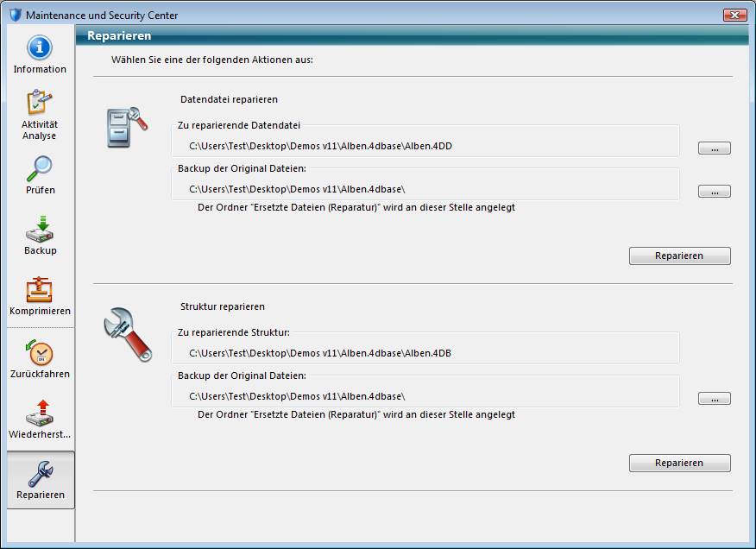756x549 pixels.
Task: Click the Datendatei reparieren heading
Action: pos(229,99)
